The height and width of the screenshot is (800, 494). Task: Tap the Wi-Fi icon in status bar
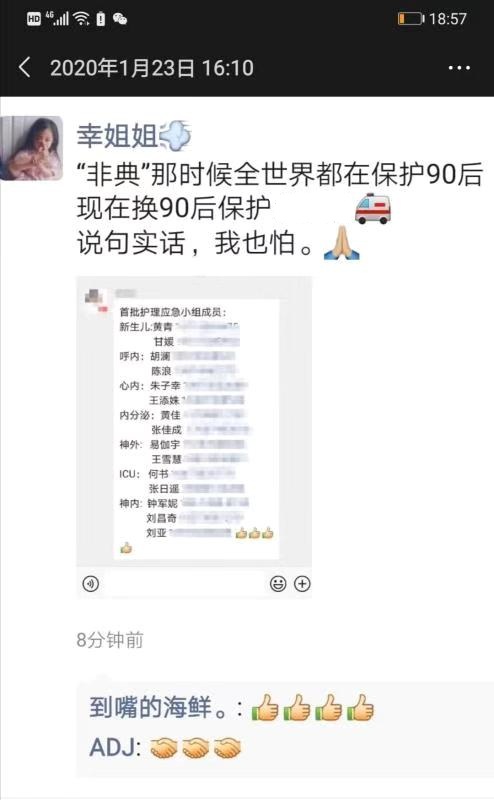pyautogui.click(x=82, y=19)
